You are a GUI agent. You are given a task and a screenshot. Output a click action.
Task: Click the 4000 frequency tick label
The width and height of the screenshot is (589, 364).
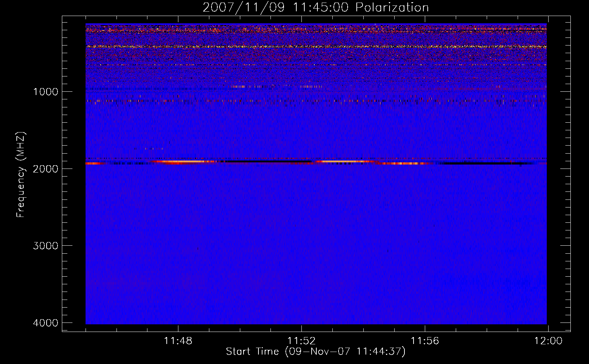(46, 323)
